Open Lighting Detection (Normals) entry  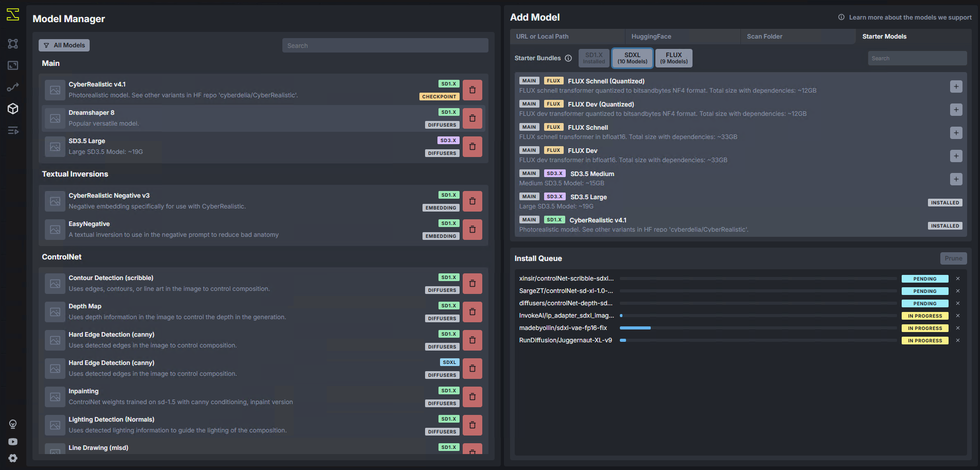pos(263,425)
